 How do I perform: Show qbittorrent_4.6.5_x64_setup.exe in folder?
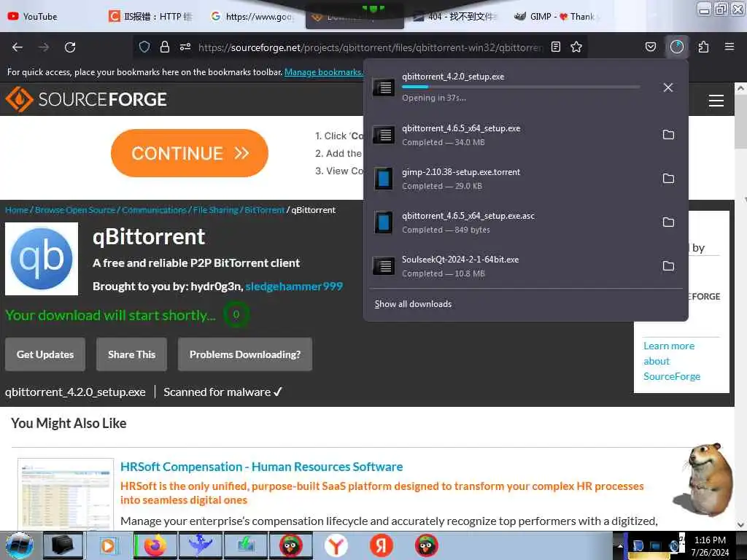[668, 135]
